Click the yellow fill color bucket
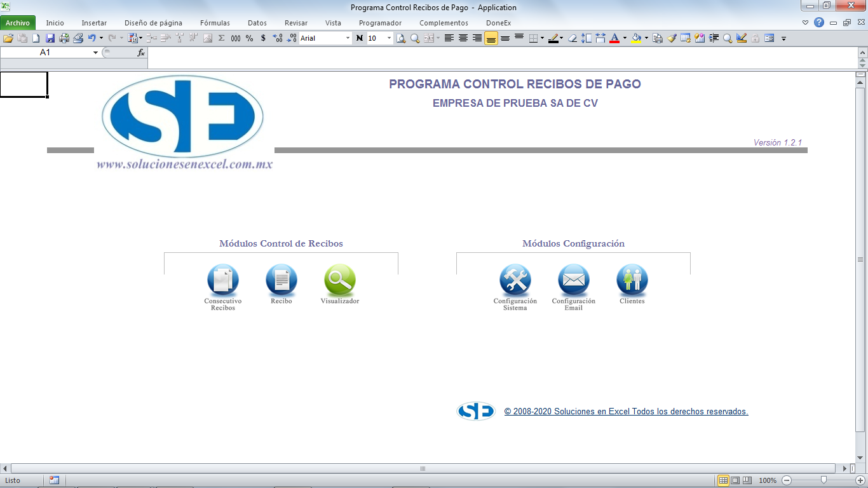Viewport: 868px width, 488px height. (636, 38)
